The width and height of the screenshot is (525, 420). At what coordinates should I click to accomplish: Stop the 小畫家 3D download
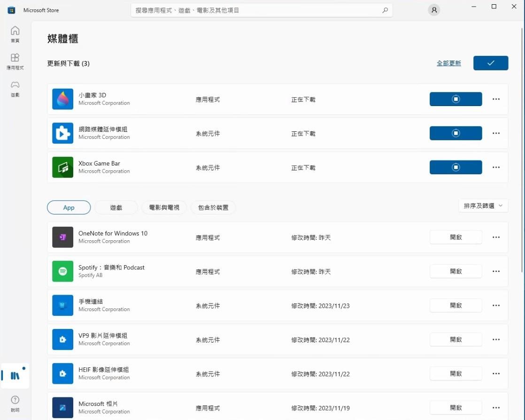[x=456, y=99]
